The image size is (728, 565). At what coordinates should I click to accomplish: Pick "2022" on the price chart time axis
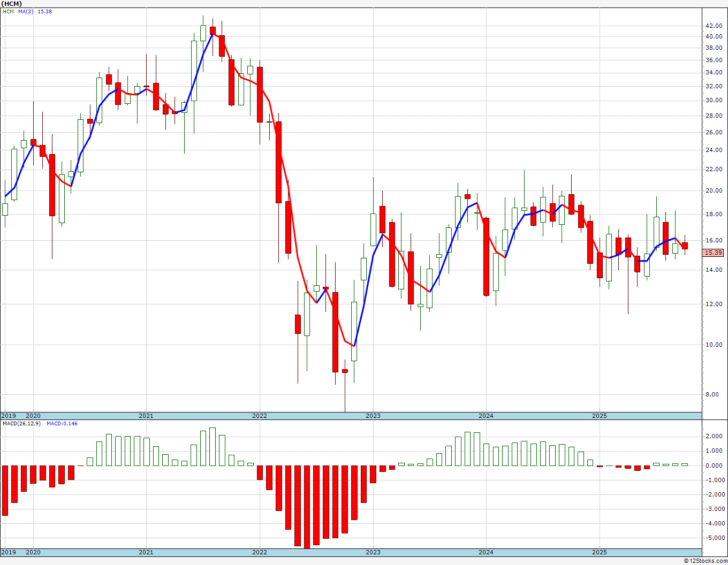(260, 416)
